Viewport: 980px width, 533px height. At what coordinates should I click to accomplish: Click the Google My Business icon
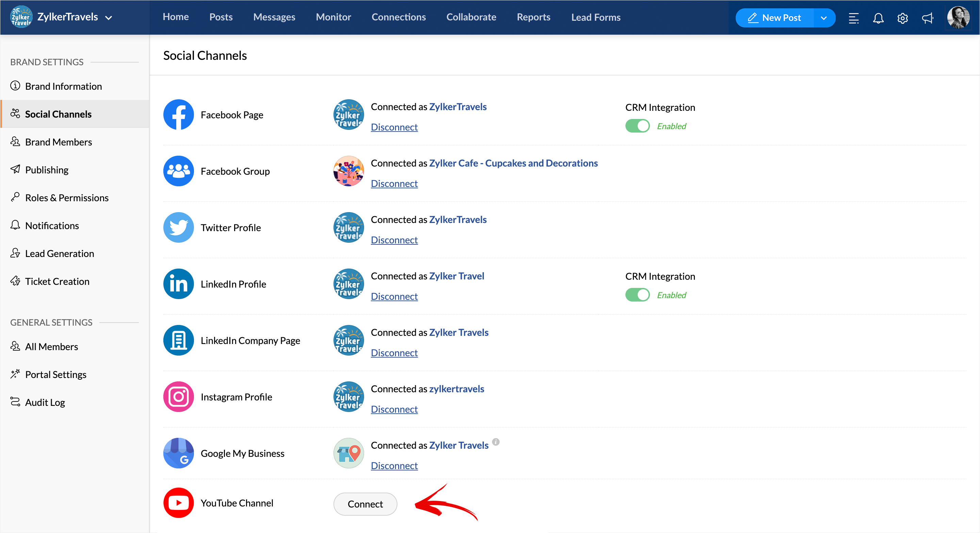[178, 453]
